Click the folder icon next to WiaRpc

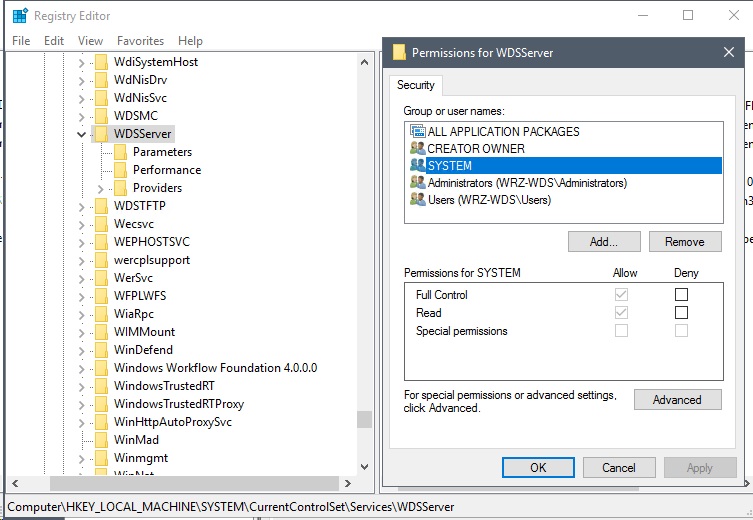tap(101, 314)
